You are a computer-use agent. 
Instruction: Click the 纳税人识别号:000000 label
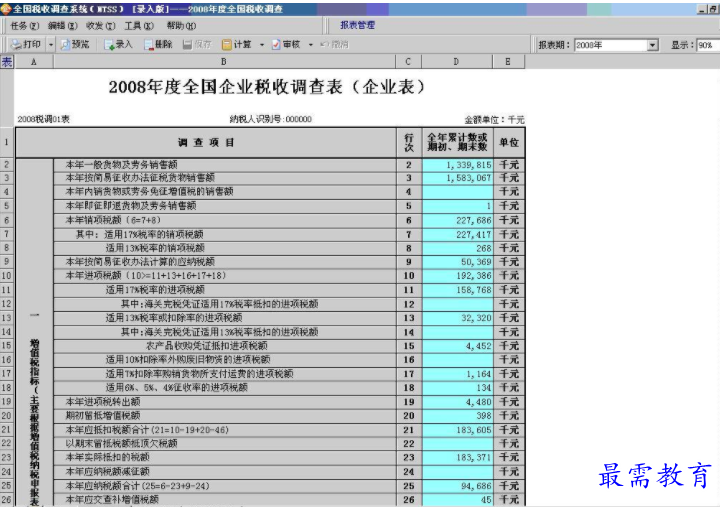click(270, 119)
